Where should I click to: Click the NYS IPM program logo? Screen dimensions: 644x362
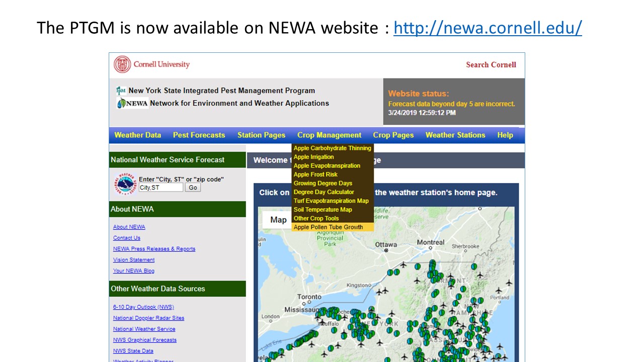click(x=121, y=90)
